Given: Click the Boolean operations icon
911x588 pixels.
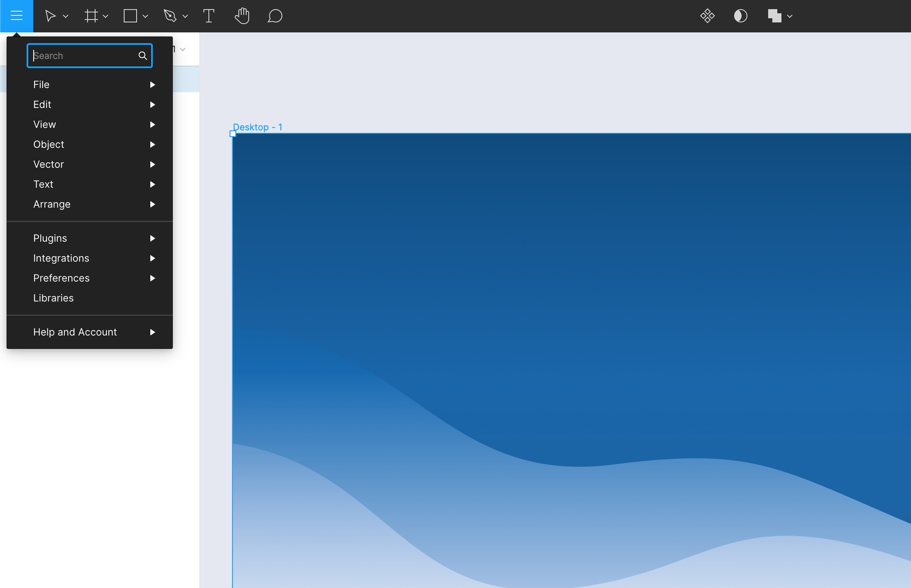Looking at the screenshot, I should pos(774,16).
